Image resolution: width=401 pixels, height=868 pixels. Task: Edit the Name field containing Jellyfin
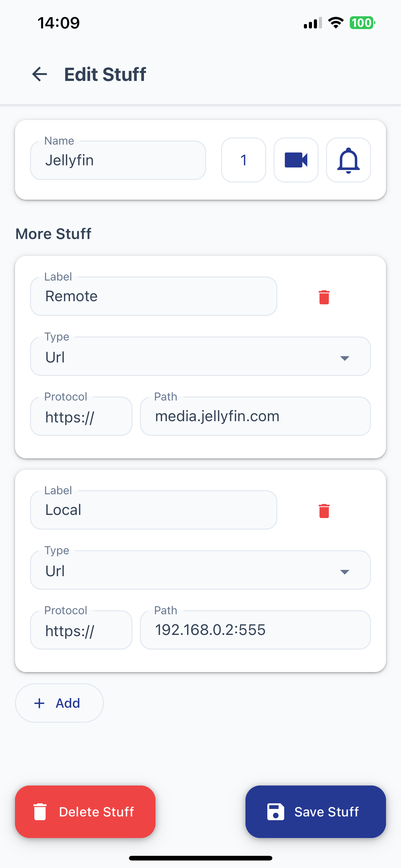(118, 160)
